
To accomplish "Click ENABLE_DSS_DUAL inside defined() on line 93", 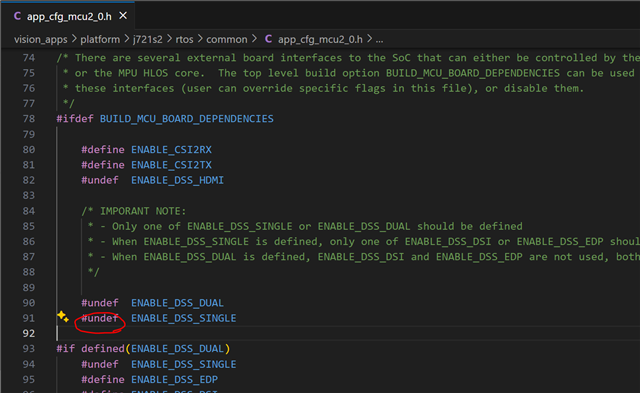I will pos(177,349).
